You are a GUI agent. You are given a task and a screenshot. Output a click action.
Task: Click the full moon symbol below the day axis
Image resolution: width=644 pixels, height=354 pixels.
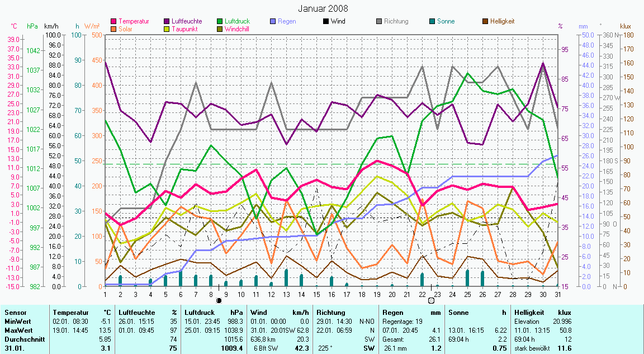pyautogui.click(x=431, y=300)
